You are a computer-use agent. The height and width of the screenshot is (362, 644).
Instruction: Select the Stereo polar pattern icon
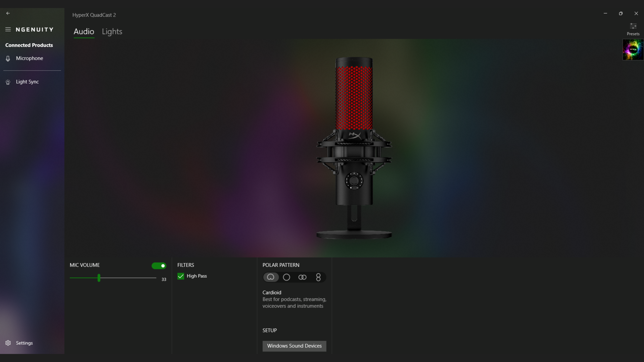303,277
